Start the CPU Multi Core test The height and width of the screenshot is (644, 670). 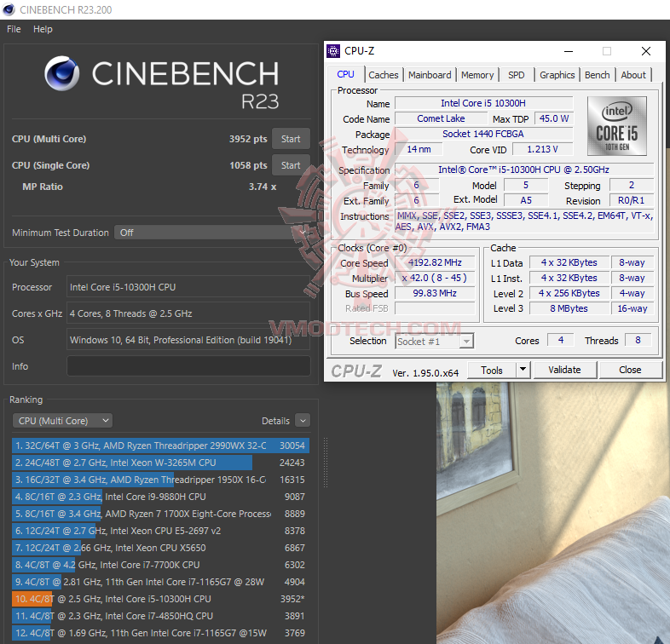291,139
